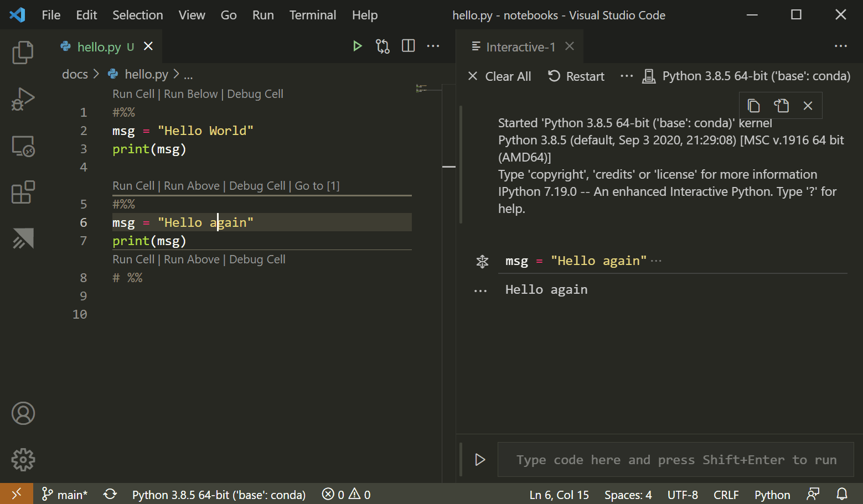Switch to the Interactive-1 tab
Screen dimensions: 863x504
point(519,46)
